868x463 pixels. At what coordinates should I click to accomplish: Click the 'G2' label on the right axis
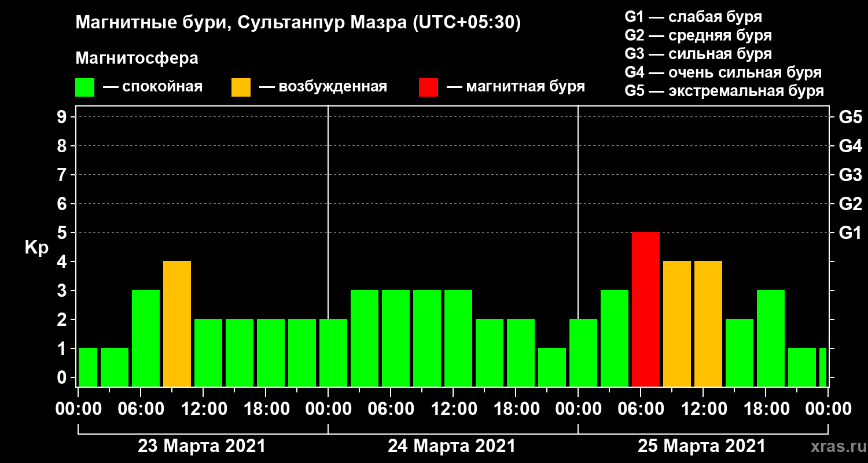point(850,204)
